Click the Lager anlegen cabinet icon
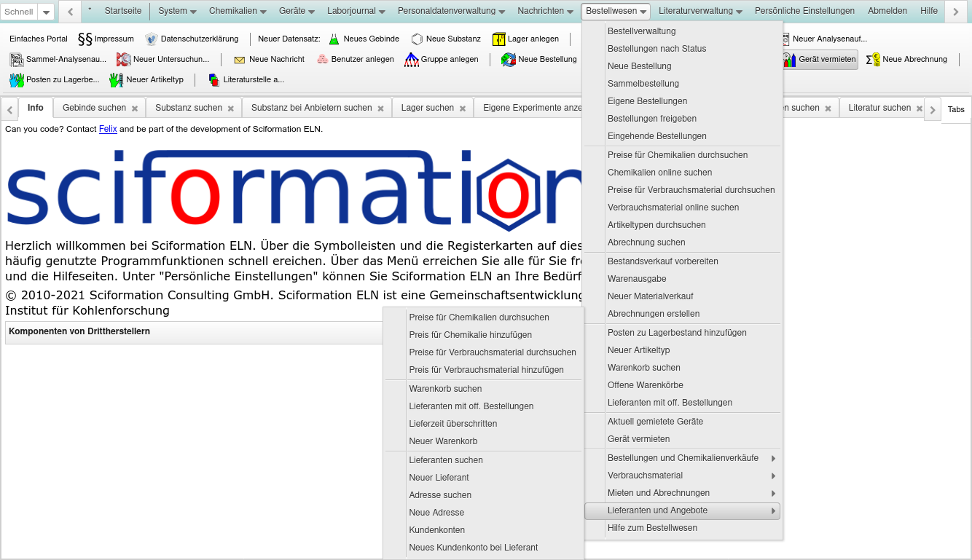Image resolution: width=972 pixels, height=560 pixels. click(x=499, y=39)
